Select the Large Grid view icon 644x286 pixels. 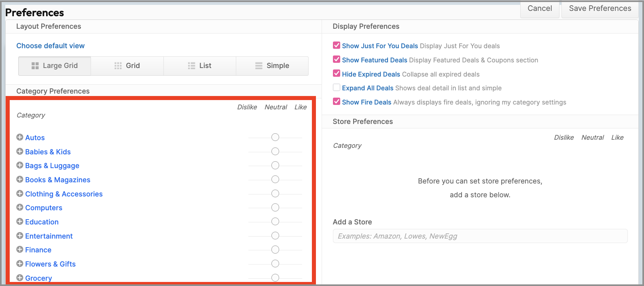pos(35,66)
